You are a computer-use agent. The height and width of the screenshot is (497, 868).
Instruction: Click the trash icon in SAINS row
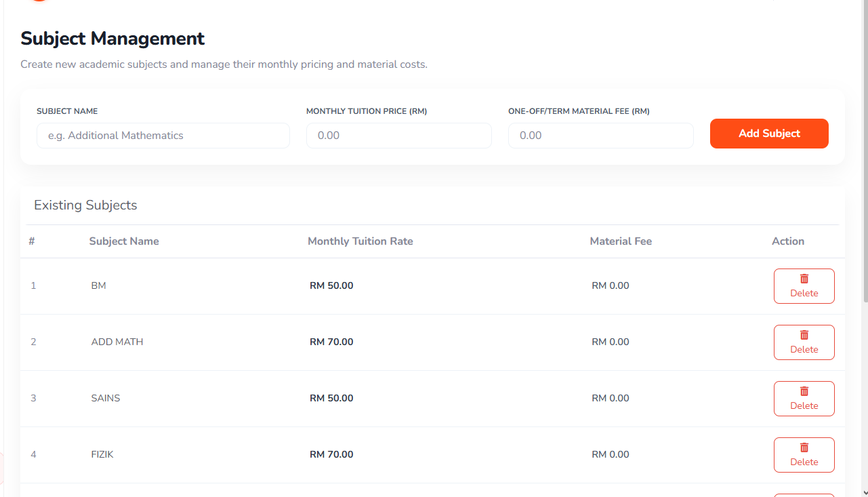tap(804, 391)
